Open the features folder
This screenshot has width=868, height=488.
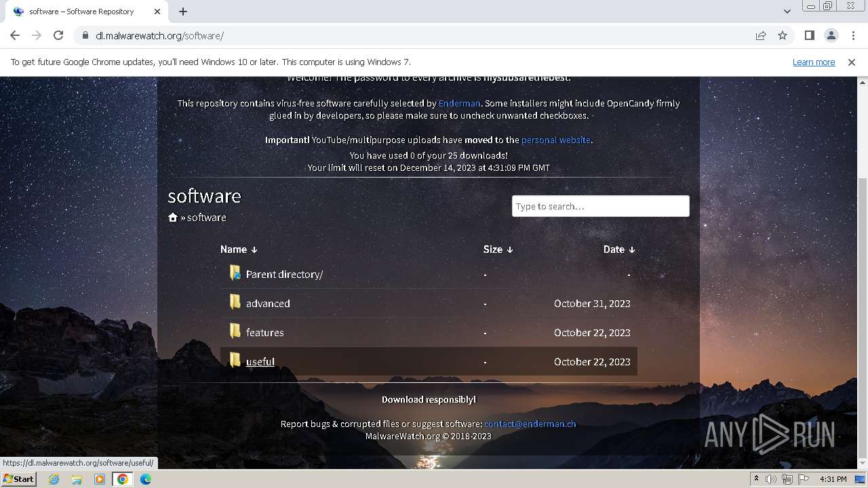click(x=264, y=332)
